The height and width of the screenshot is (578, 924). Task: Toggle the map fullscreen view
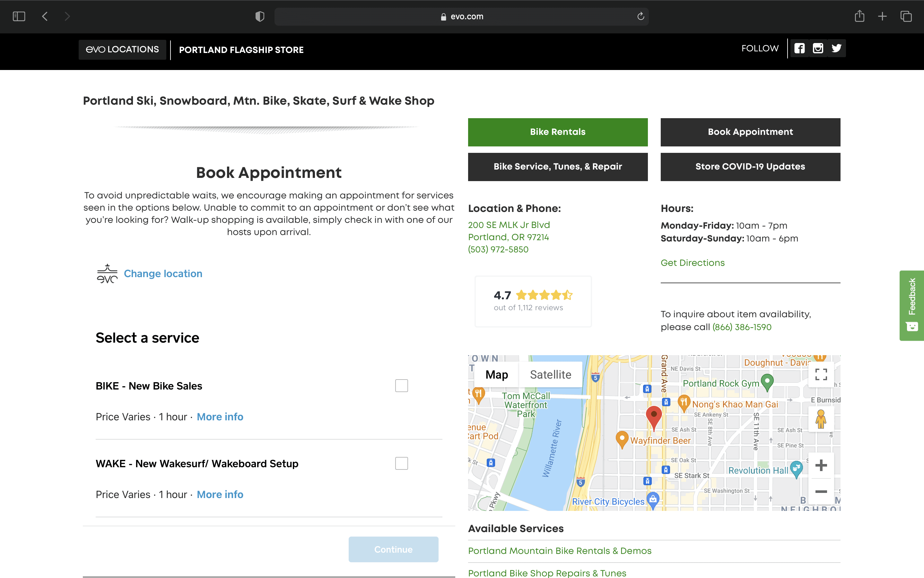pos(821,374)
